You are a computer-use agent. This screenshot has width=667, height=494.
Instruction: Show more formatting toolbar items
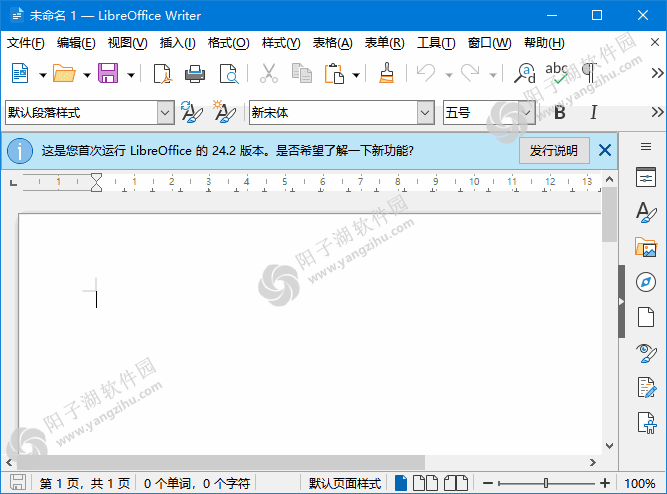657,112
